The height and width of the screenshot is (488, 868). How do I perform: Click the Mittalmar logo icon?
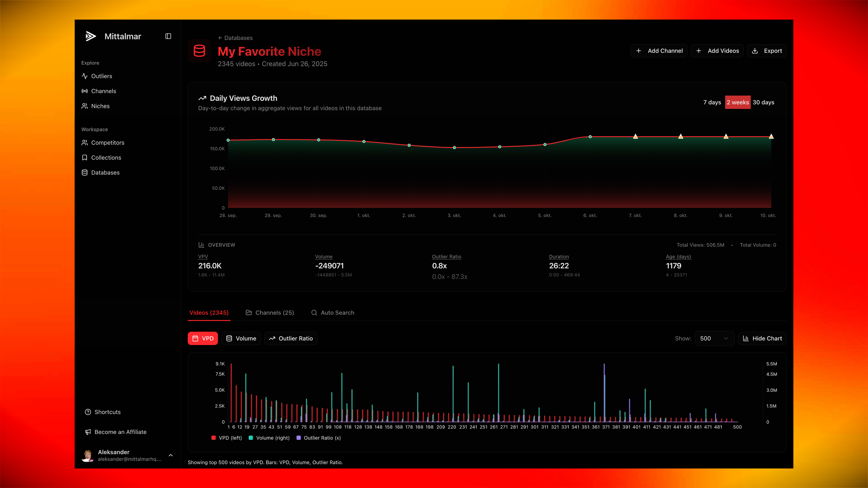(x=91, y=36)
